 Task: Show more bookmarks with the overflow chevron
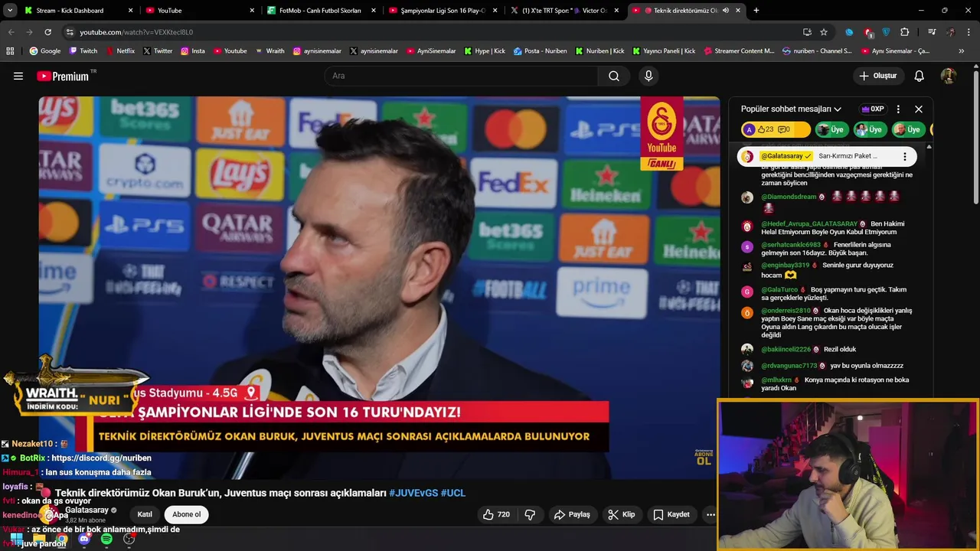pyautogui.click(x=962, y=51)
